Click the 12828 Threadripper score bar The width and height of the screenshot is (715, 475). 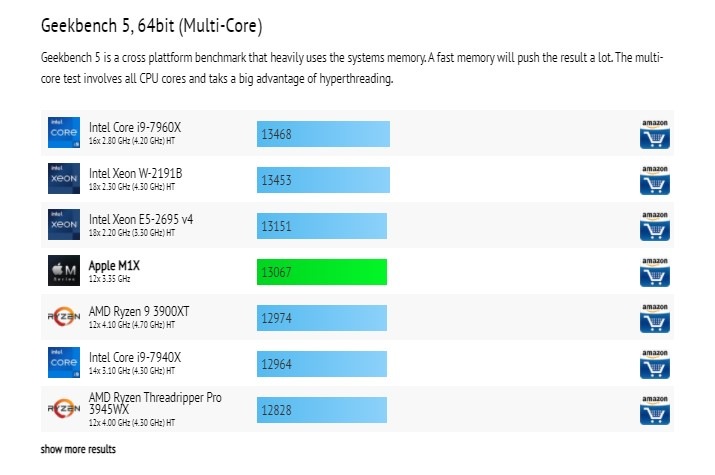320,409
